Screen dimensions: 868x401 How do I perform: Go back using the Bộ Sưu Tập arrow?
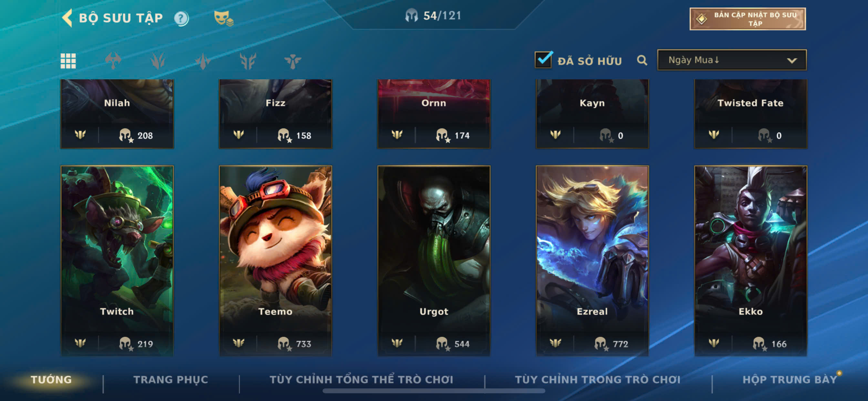(67, 17)
